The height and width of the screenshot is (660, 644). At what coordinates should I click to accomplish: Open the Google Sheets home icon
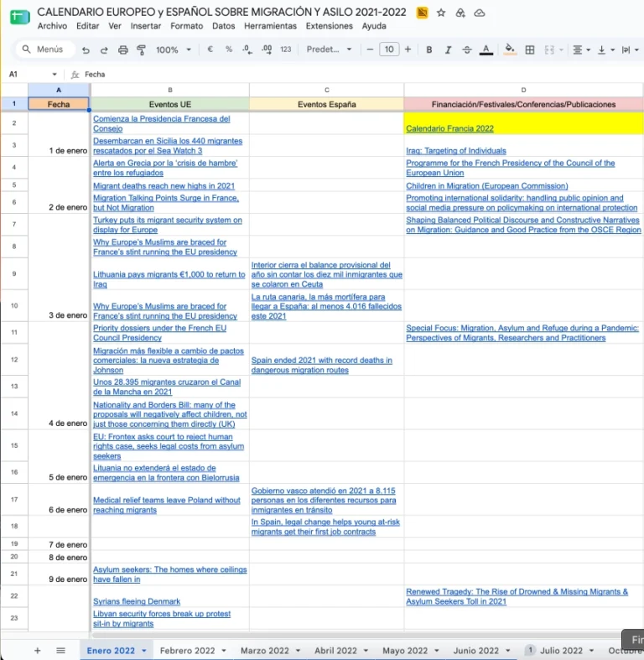[20, 17]
